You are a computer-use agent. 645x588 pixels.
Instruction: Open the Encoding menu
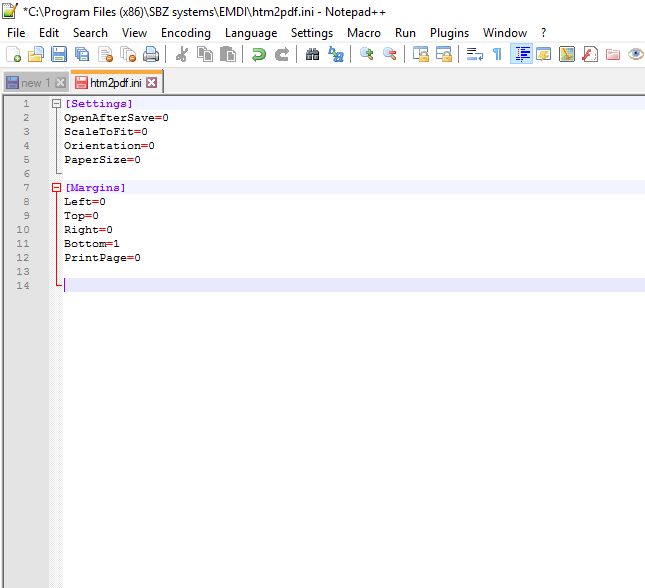point(186,33)
